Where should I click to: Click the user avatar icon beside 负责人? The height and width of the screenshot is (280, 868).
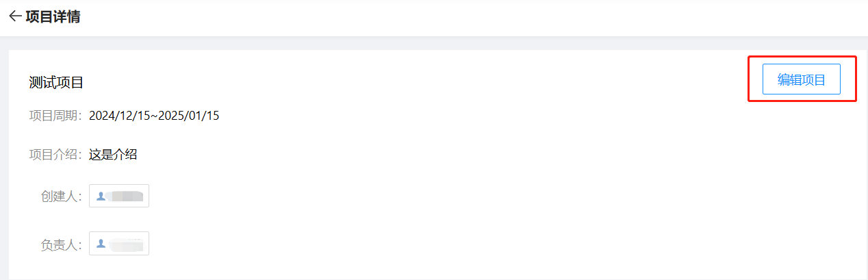coord(101,243)
